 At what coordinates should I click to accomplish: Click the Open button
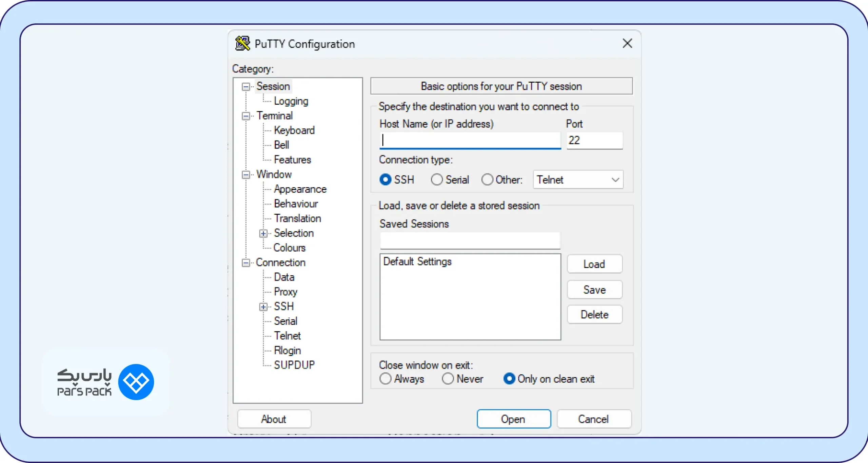514,419
